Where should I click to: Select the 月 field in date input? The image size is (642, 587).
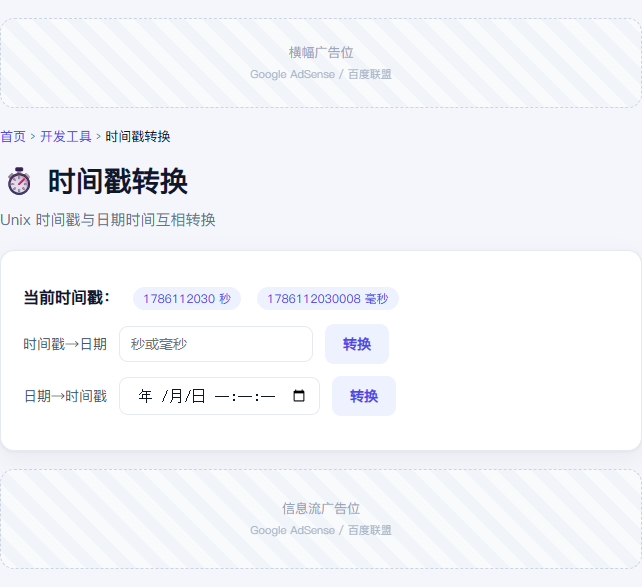[175, 396]
